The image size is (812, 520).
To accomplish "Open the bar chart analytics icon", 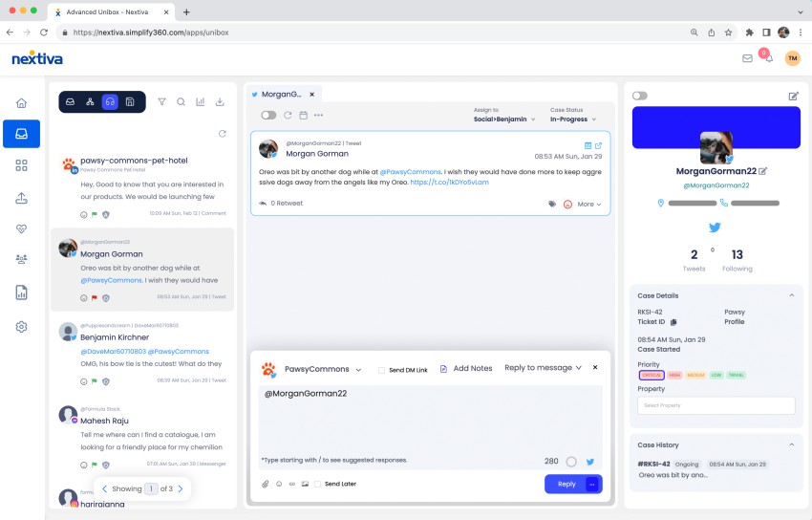I will (201, 102).
